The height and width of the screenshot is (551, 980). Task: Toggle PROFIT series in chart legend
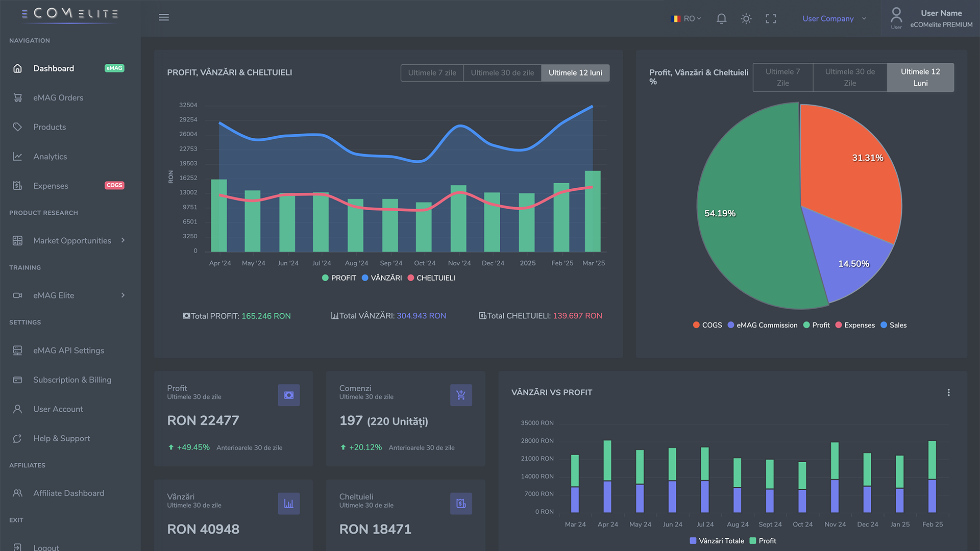click(x=339, y=278)
